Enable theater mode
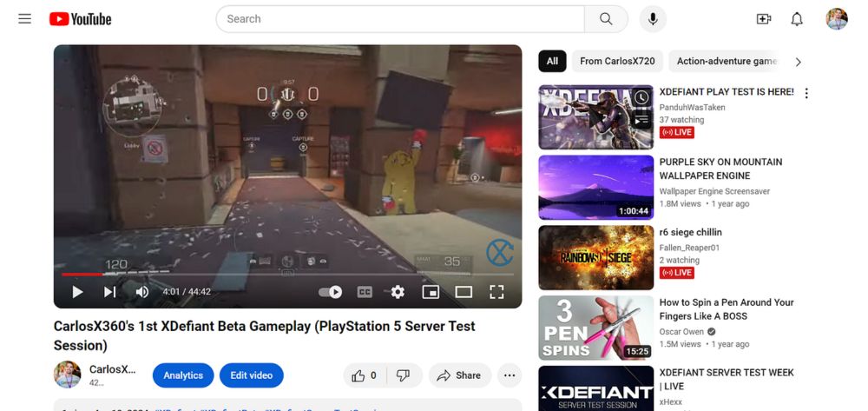This screenshot has width=868, height=411. pyautogui.click(x=464, y=292)
